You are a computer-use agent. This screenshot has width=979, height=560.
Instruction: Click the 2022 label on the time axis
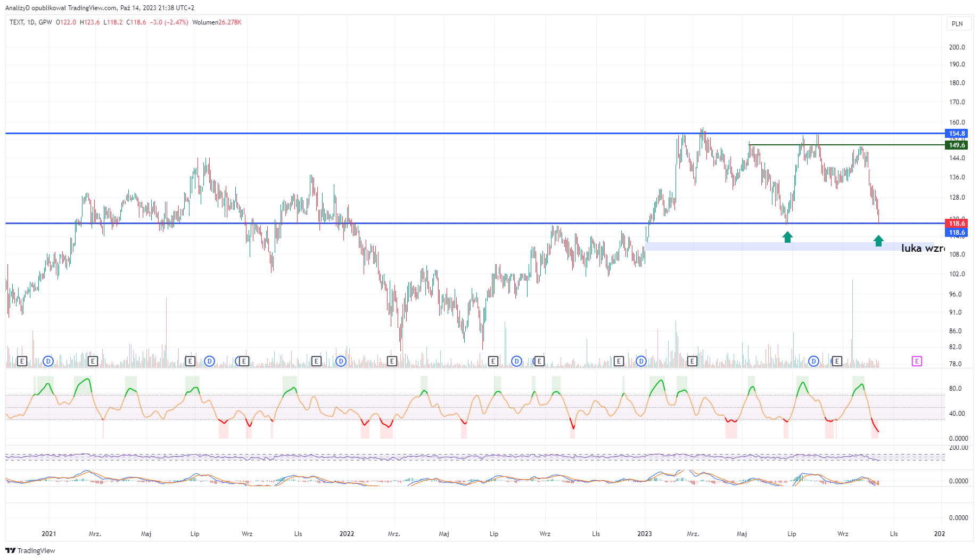347,534
